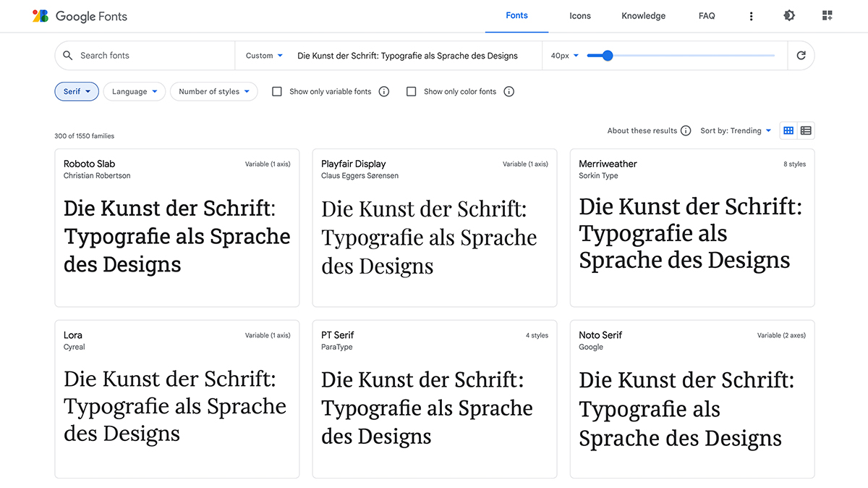Click Variable (2 axes) label on Noto Serif
The width and height of the screenshot is (868, 488).
click(x=781, y=336)
